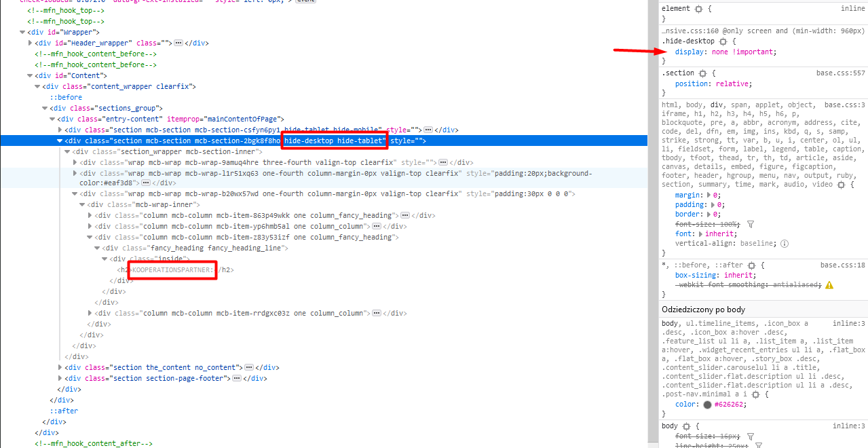Click ellipsis badge in mcb-item-yp6hmb5al row
The width and height of the screenshot is (868, 448).
(375, 226)
